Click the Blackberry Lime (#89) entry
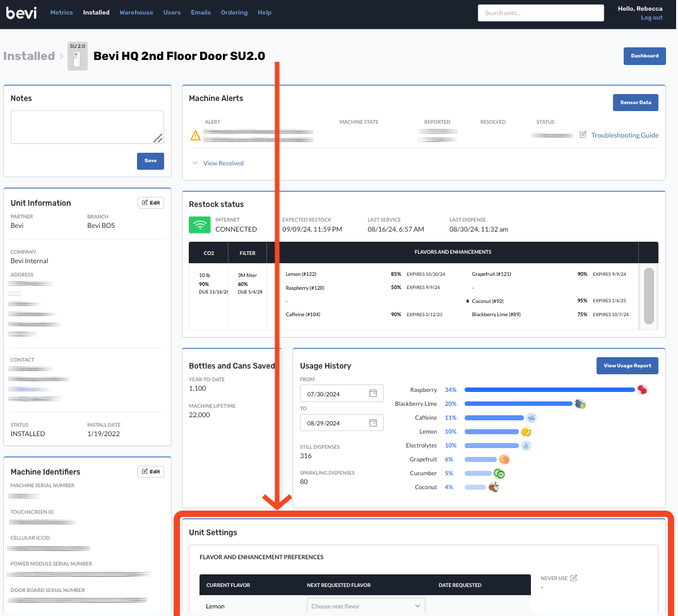 [x=496, y=314]
